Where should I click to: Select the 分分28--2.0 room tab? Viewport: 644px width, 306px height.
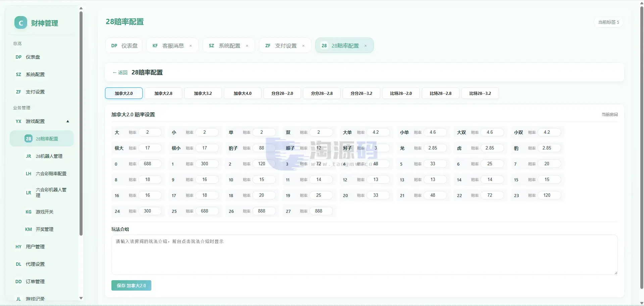tap(282, 93)
